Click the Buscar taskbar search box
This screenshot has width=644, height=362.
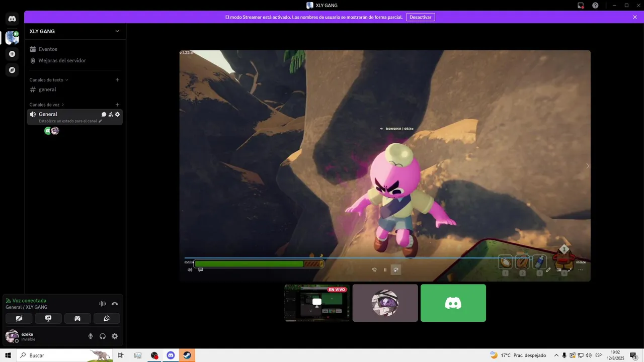(65, 355)
